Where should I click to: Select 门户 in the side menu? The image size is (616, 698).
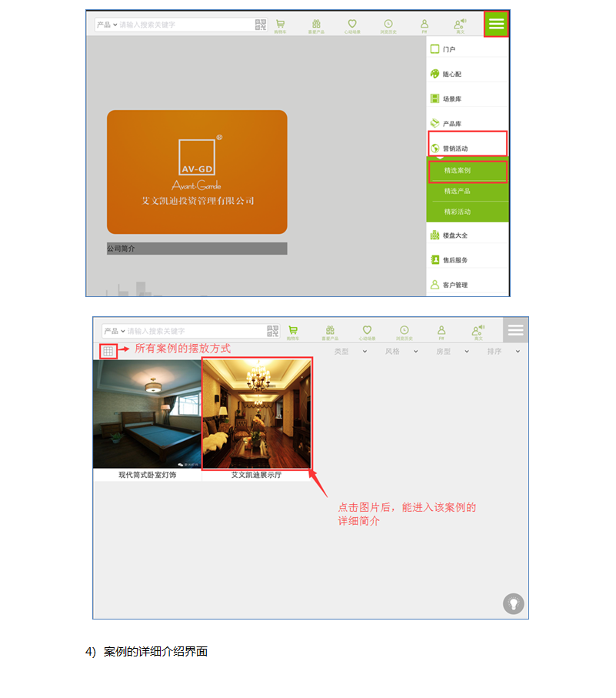pos(468,49)
